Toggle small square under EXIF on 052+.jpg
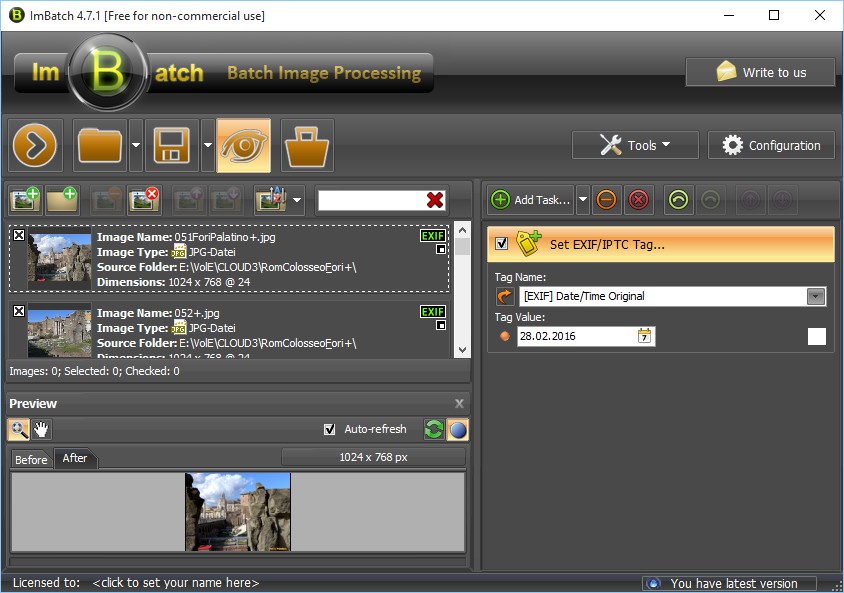The height and width of the screenshot is (593, 844). 441,325
